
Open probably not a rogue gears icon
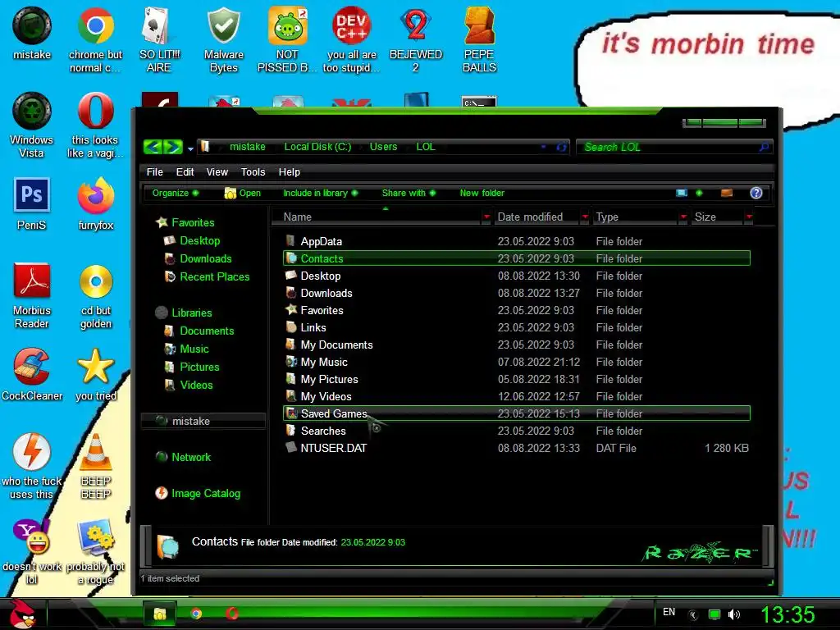pyautogui.click(x=95, y=550)
